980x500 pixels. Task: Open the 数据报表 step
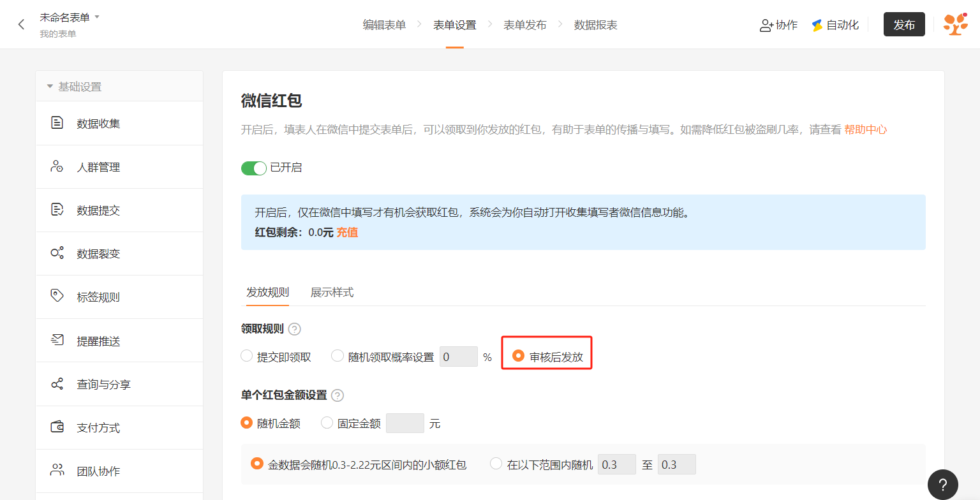[595, 25]
